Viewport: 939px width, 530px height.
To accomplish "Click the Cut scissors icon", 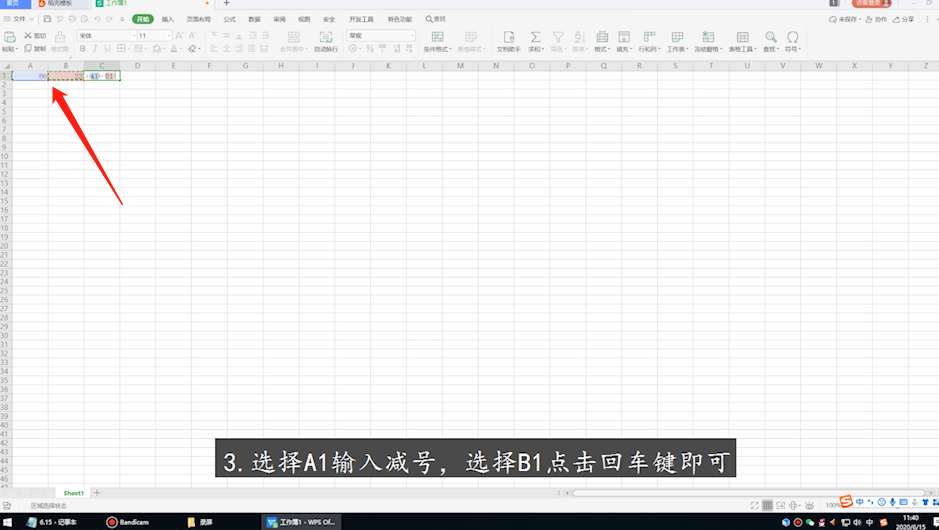I will [28, 36].
